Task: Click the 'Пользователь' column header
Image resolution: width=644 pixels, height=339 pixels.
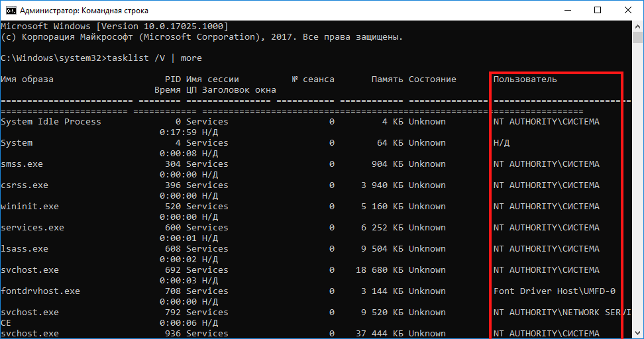Action: coord(525,79)
